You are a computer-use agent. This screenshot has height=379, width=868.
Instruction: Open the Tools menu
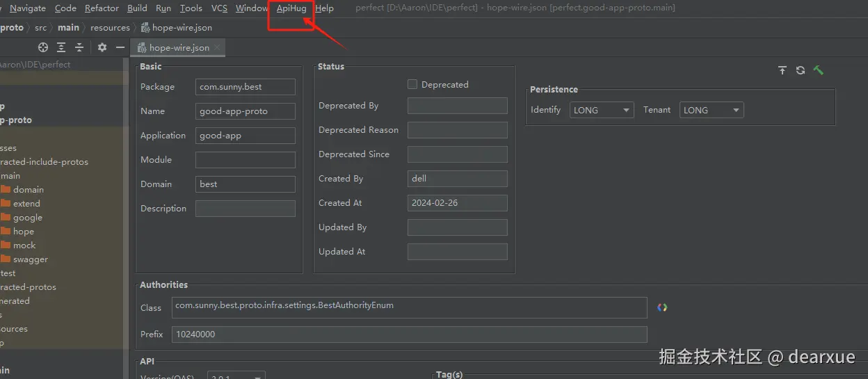[191, 8]
